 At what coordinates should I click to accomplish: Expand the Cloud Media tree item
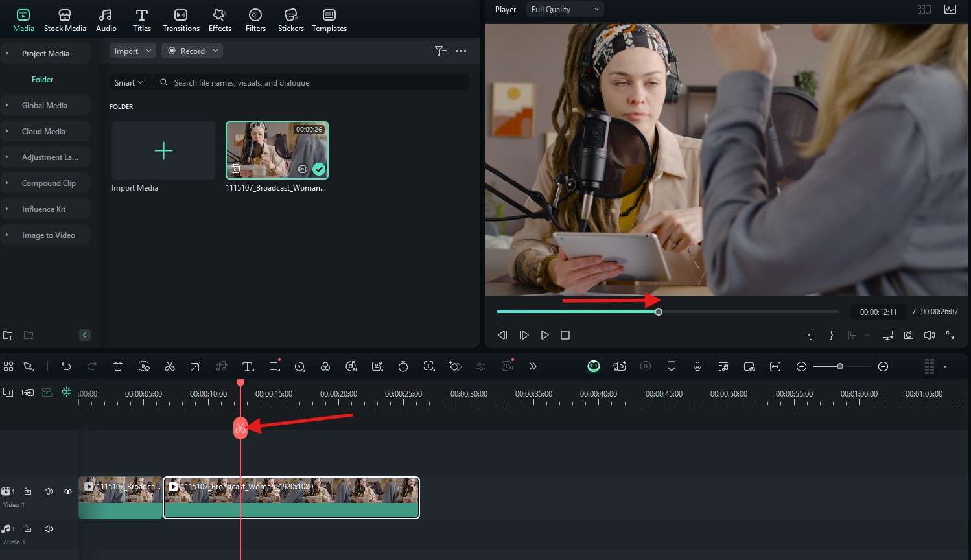coord(7,131)
